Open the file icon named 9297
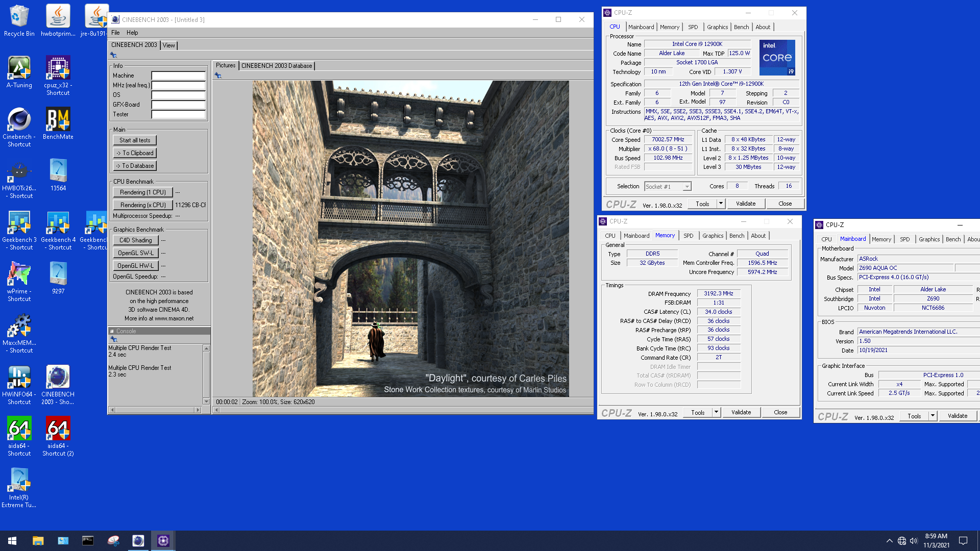Viewport: 980px width, 551px height. coord(58,278)
